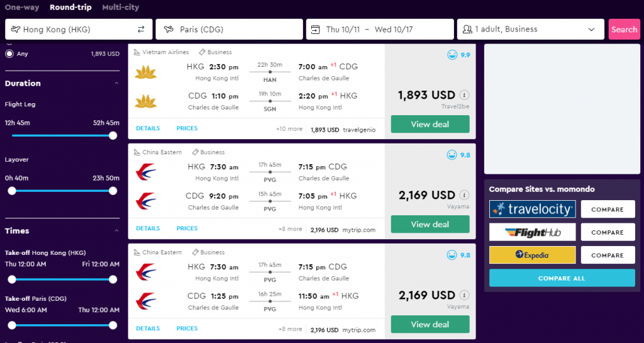Open DETAILS for the Vietnam Airlines result

148,128
